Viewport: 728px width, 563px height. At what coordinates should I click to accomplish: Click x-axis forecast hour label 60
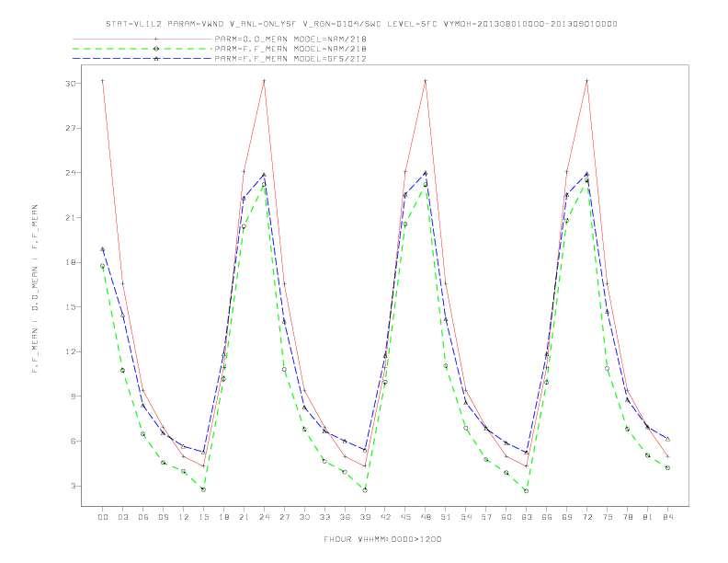pyautogui.click(x=506, y=517)
